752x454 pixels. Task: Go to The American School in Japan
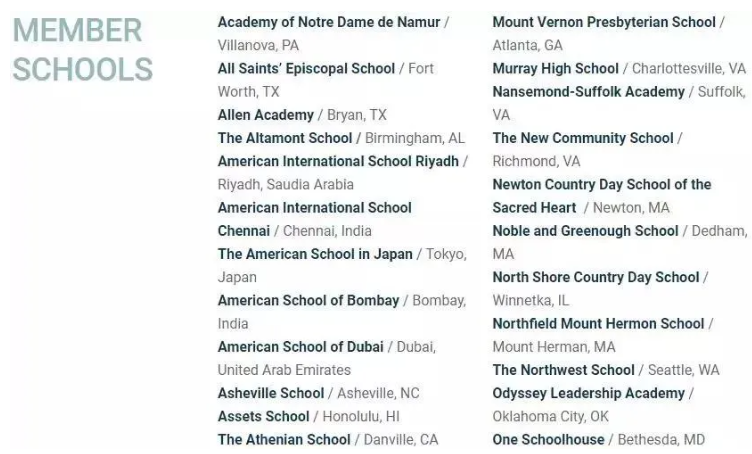pyautogui.click(x=315, y=254)
